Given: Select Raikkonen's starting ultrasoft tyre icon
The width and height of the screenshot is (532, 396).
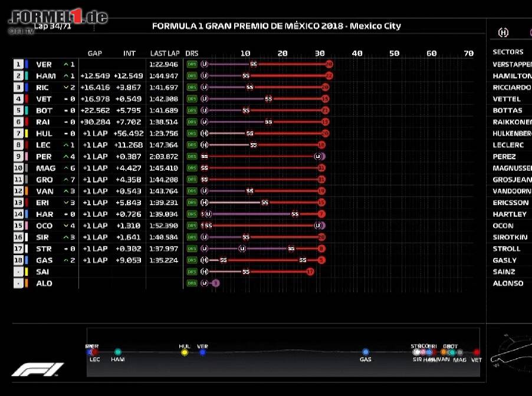Looking at the screenshot, I should [x=204, y=122].
